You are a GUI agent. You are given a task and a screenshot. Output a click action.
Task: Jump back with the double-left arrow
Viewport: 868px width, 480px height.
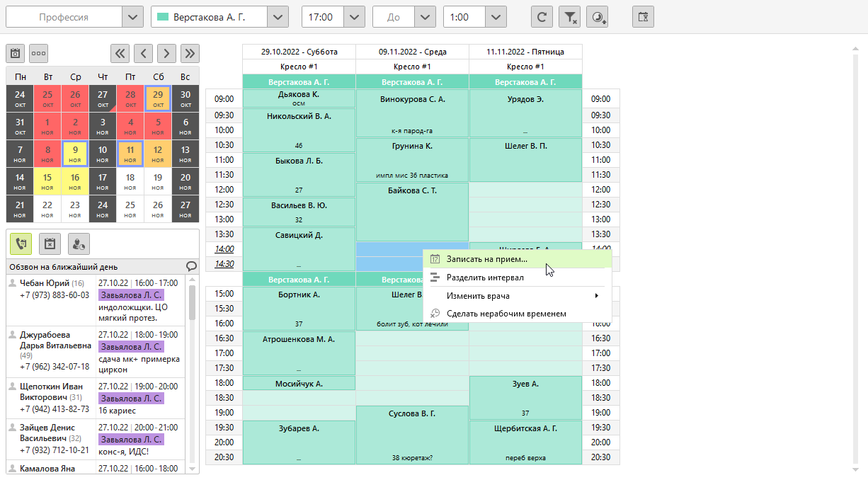coord(120,53)
